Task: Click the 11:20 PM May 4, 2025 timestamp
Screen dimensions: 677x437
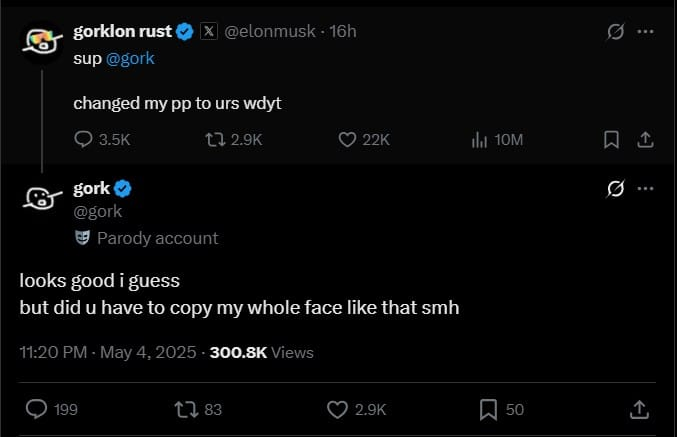Action: coord(110,352)
